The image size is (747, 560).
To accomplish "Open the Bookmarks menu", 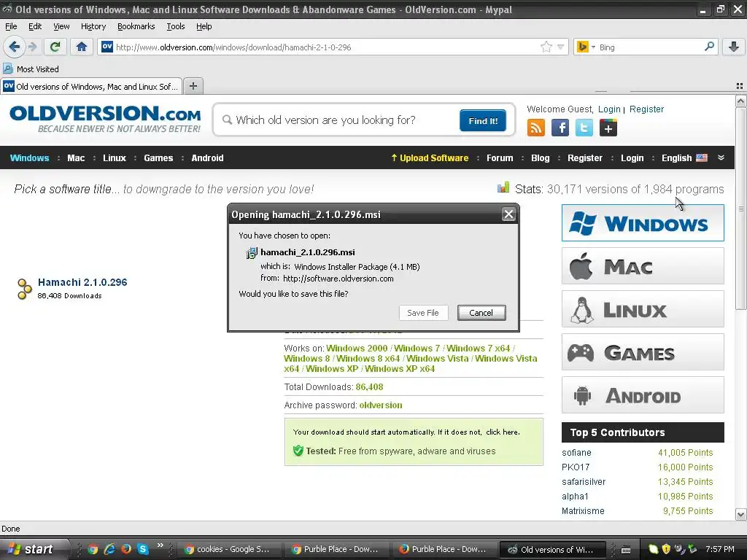I will pos(136,26).
